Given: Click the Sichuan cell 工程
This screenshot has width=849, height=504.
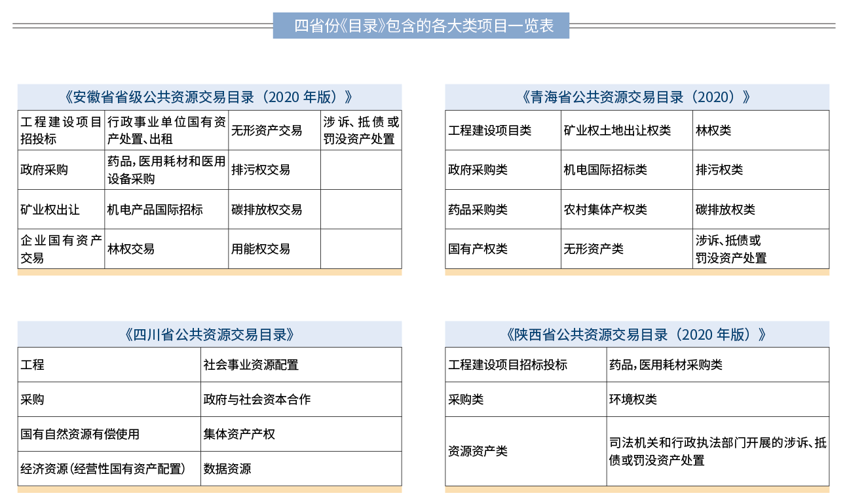Looking at the screenshot, I should pos(109,365).
